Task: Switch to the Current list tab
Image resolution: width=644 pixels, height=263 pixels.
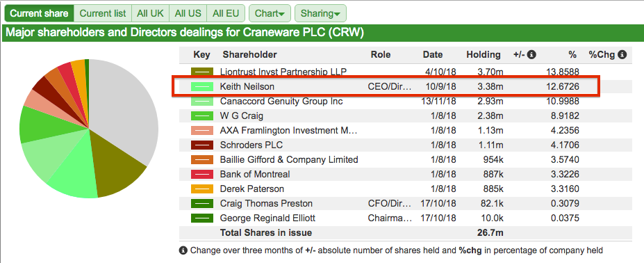Action: point(103,13)
